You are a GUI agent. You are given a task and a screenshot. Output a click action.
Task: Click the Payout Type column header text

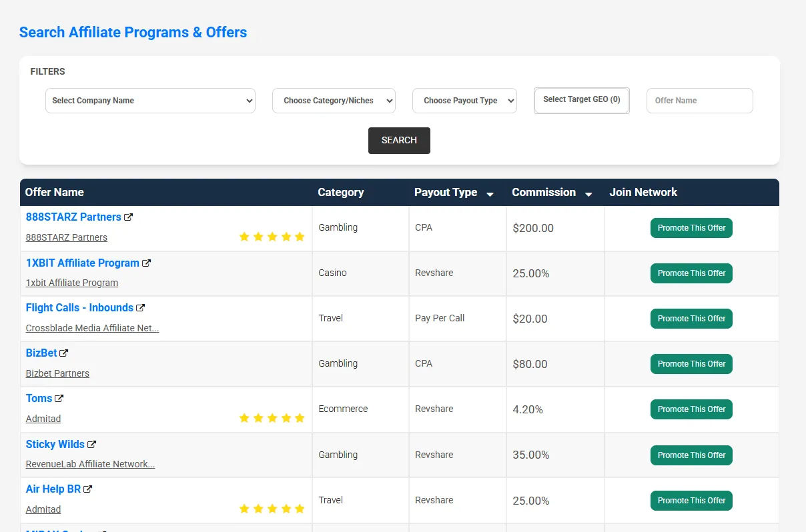[446, 193]
